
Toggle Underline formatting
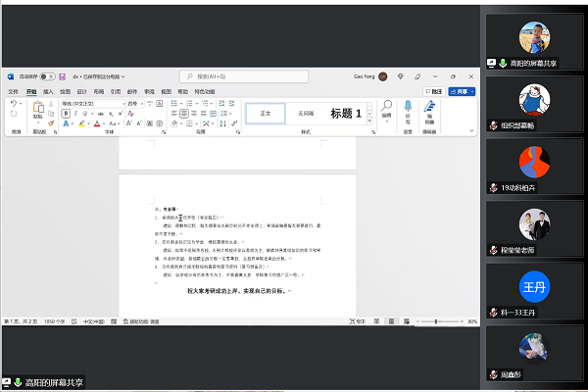pyautogui.click(x=85, y=114)
